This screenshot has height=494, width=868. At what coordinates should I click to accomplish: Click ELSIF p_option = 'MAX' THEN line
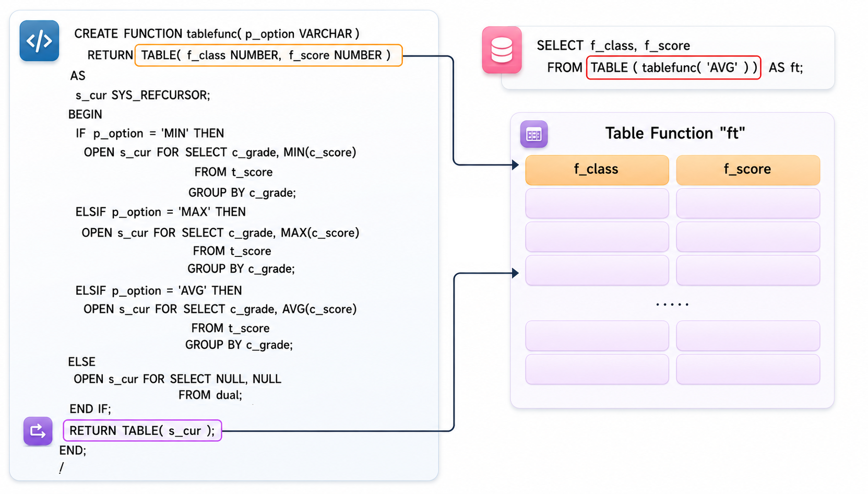(161, 212)
